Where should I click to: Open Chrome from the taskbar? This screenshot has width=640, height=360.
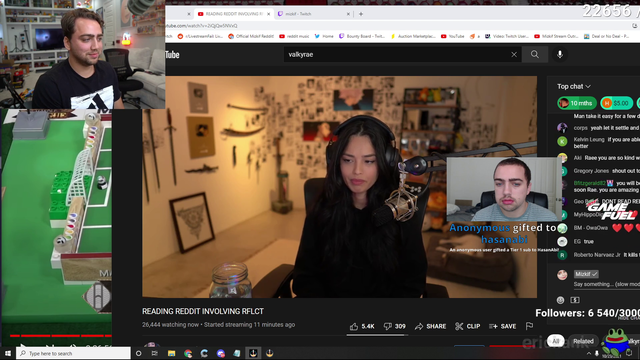188,353
